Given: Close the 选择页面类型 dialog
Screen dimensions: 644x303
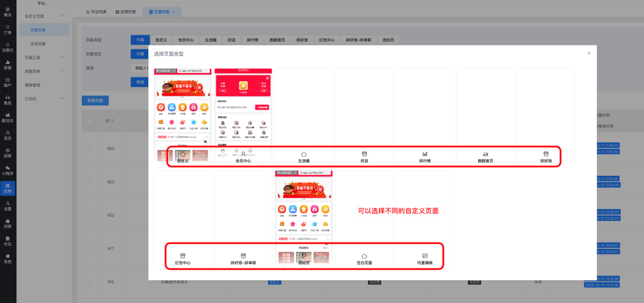Looking at the screenshot, I should click(x=589, y=54).
